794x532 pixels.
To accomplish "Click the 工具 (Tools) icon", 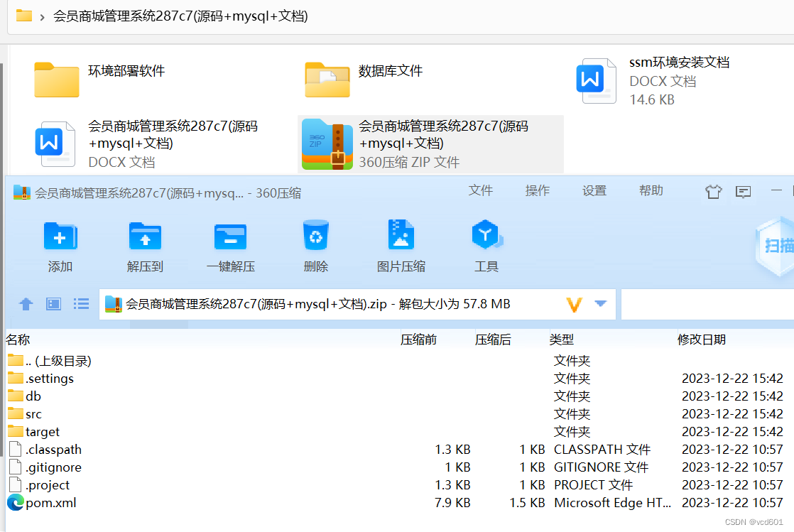I will click(486, 245).
